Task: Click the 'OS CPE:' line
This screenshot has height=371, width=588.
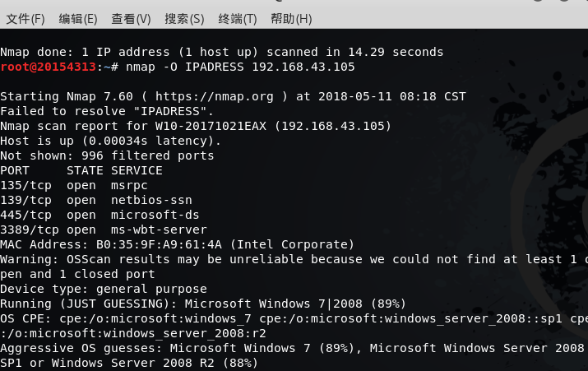Action: tap(294, 319)
